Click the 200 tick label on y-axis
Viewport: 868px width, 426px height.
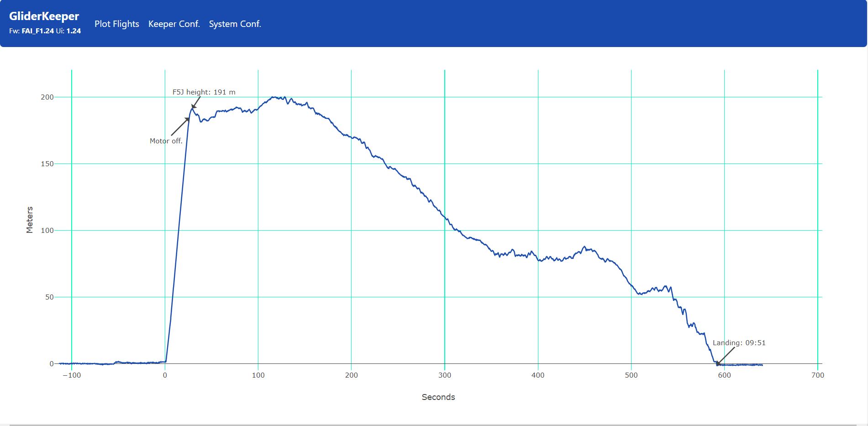(x=47, y=97)
